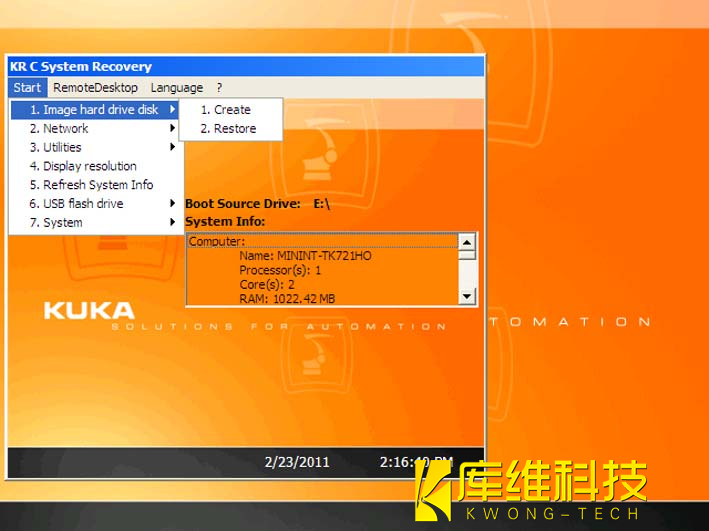The height and width of the screenshot is (531, 709).
Task: Expand the Utilities submenu arrow
Action: (173, 148)
